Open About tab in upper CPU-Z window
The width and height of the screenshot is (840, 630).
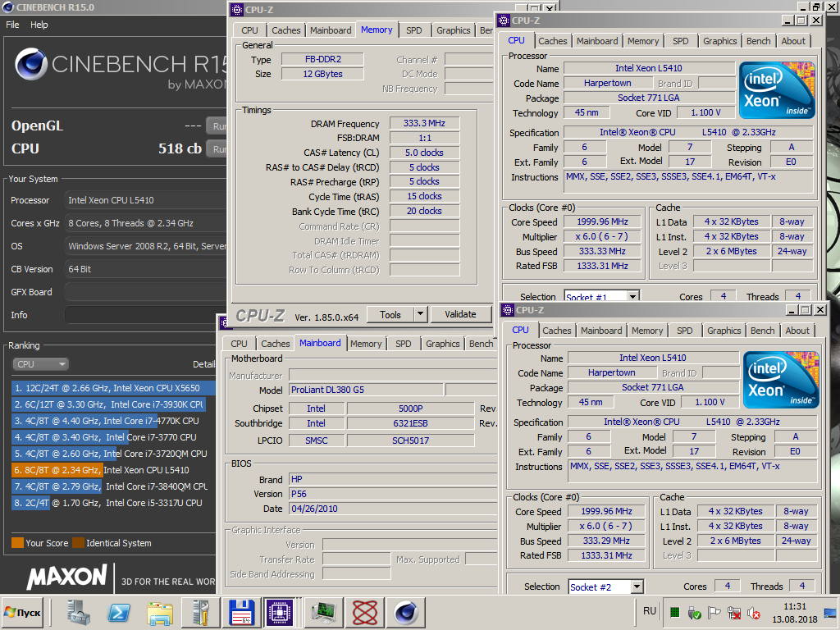(x=793, y=41)
